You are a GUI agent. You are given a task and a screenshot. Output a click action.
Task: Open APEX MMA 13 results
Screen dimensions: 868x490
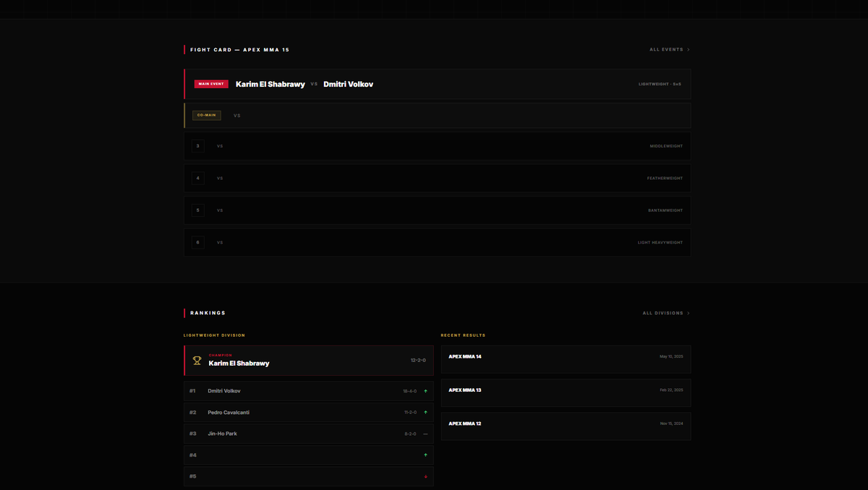click(566, 392)
